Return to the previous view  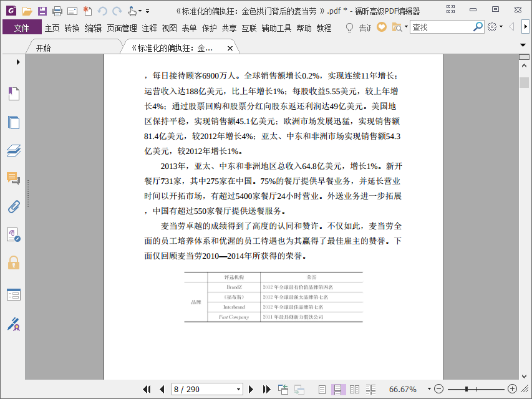click(x=283, y=389)
